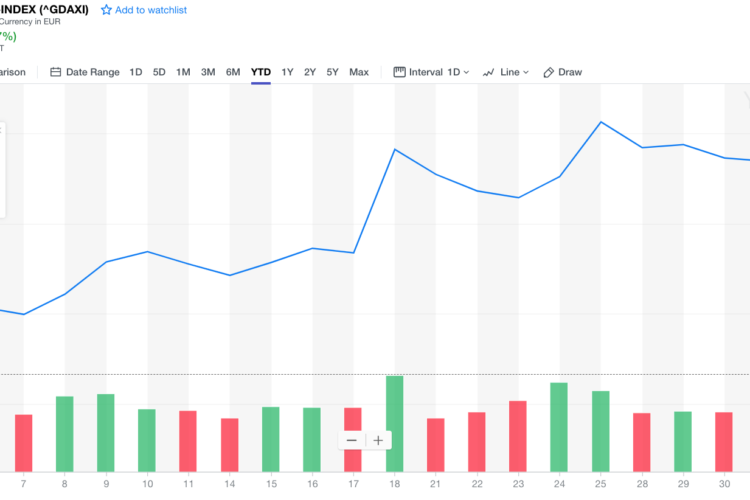Image resolution: width=750 pixels, height=500 pixels.
Task: Click the red volume bar above date 14
Action: [230, 444]
